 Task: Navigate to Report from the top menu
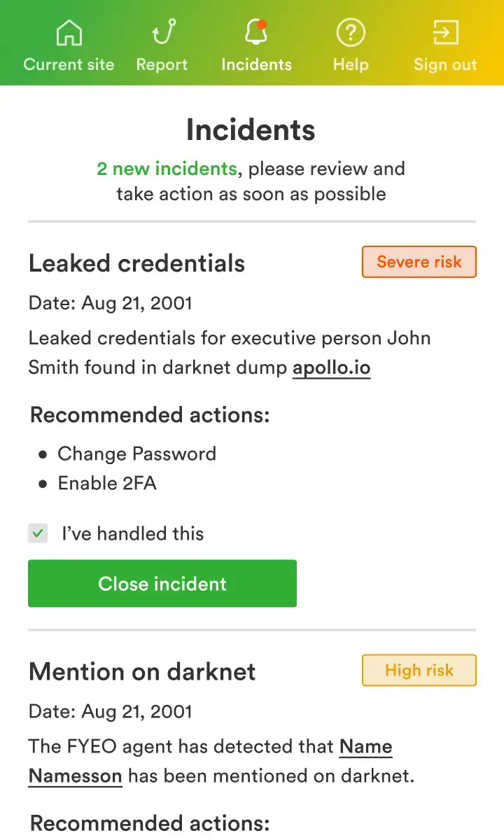coord(162,45)
